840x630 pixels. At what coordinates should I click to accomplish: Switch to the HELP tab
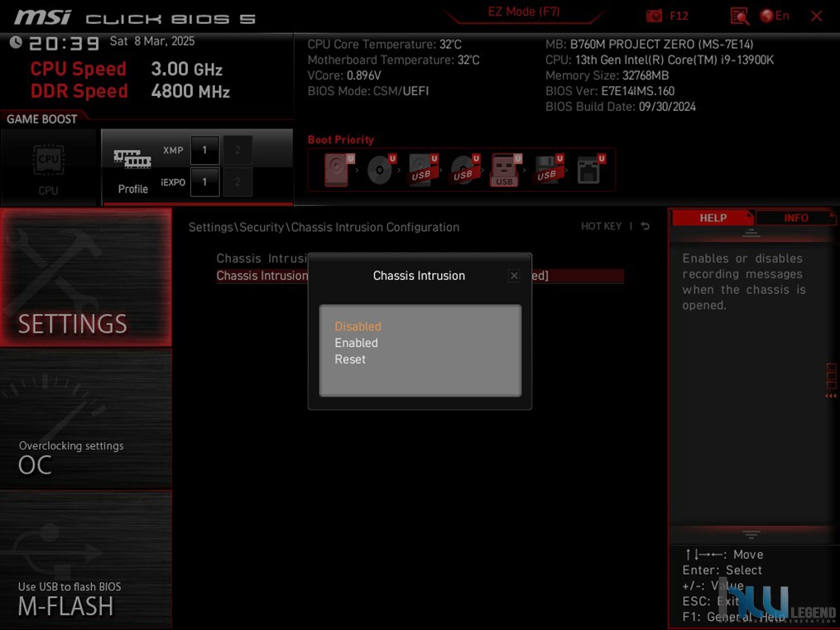pyautogui.click(x=713, y=218)
